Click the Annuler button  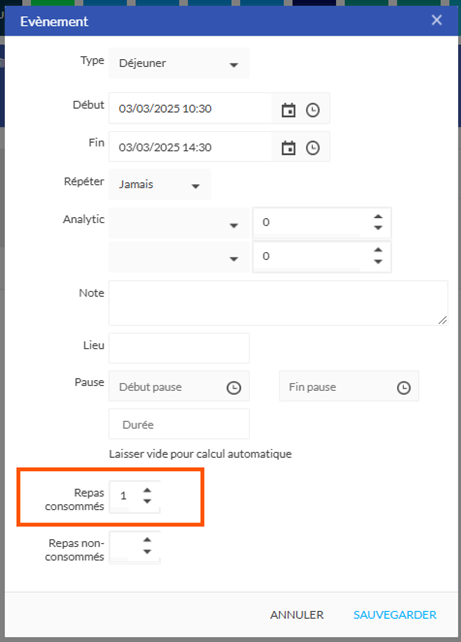[297, 615]
